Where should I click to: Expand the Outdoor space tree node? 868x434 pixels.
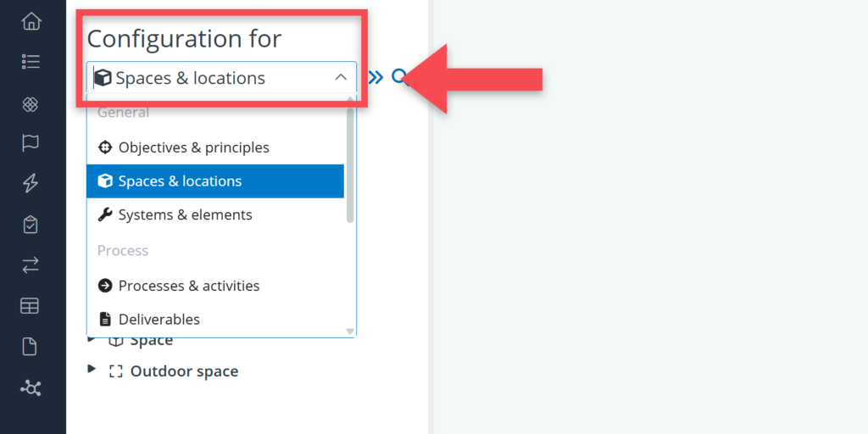(x=92, y=370)
